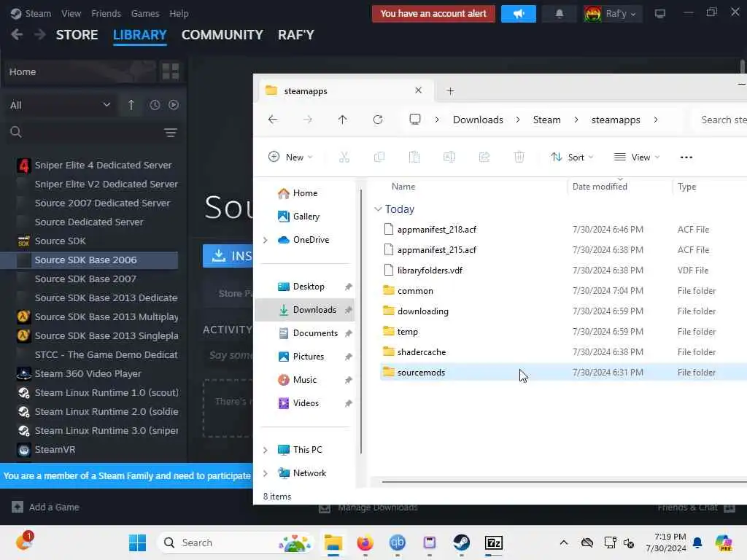Click the This PC monitor icon in address bar
Screen dimensions: 747x560
pyautogui.click(x=415, y=119)
